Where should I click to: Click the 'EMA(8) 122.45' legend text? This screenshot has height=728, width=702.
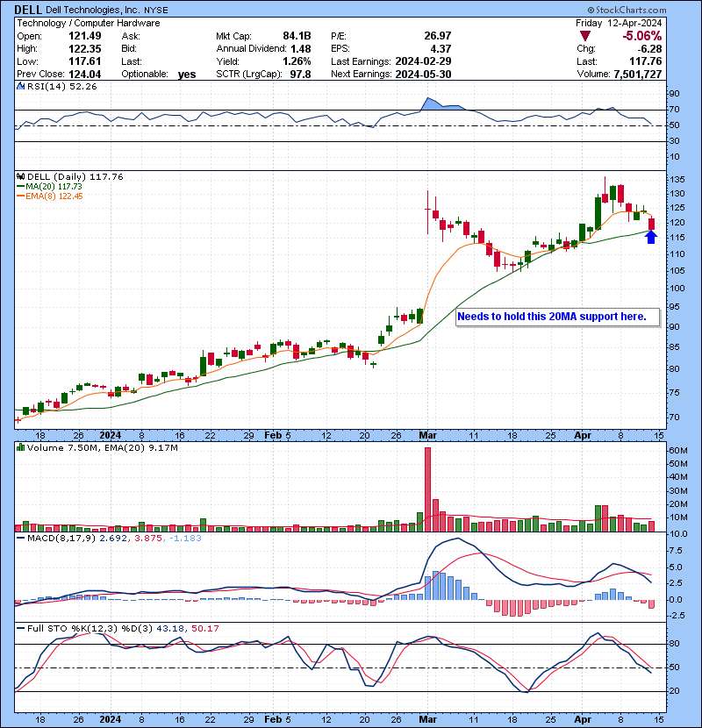(54, 196)
